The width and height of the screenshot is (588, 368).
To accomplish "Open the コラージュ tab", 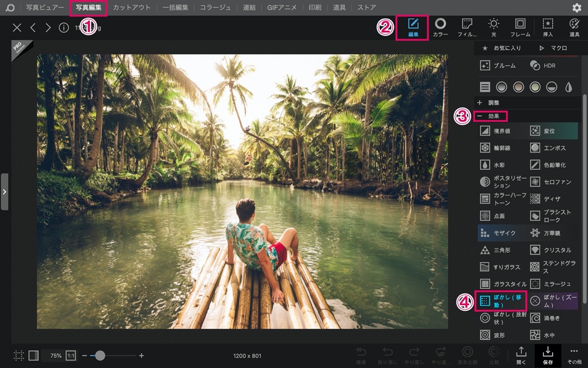I will [x=215, y=7].
